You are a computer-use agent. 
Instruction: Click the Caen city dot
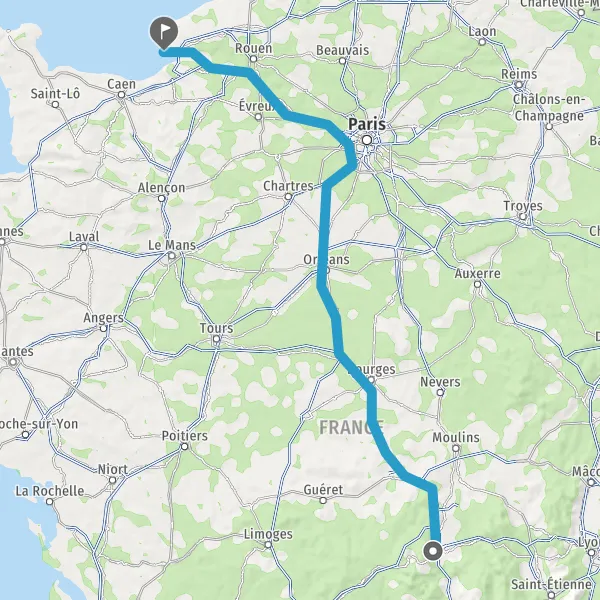[x=121, y=95]
